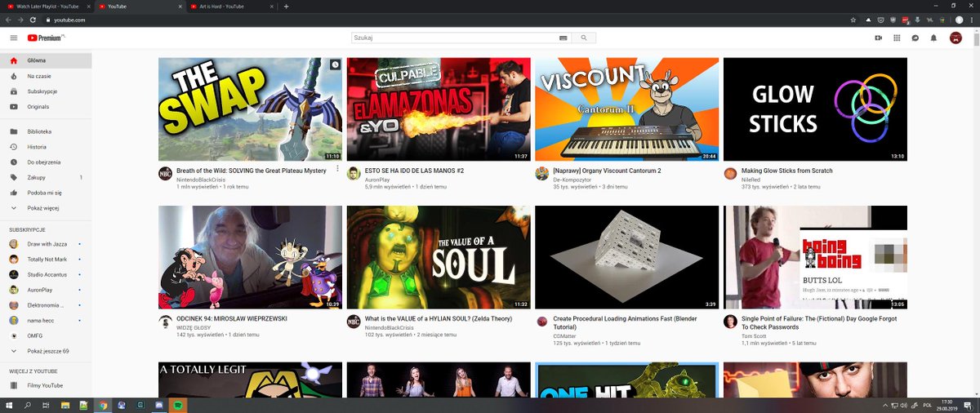The image size is (980, 413).
Task: Click the browser reload button
Action: [x=33, y=19]
